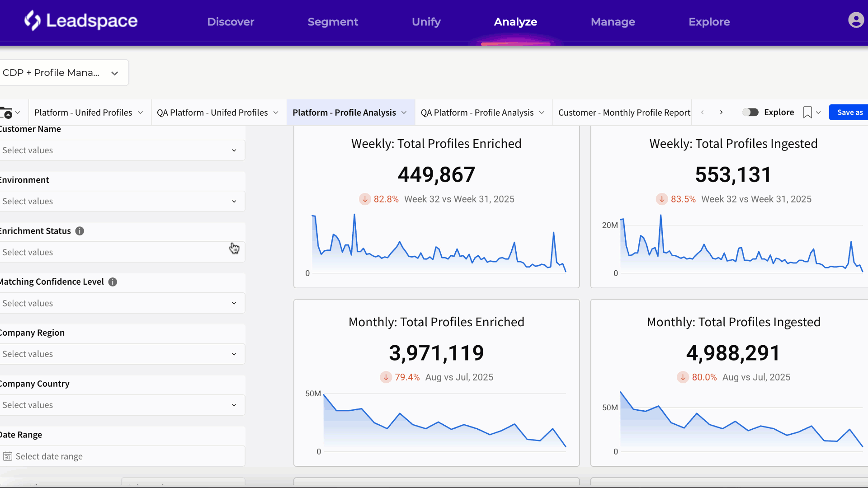This screenshot has height=488, width=868.
Task: Click the Save as button
Action: pyautogui.click(x=849, y=113)
